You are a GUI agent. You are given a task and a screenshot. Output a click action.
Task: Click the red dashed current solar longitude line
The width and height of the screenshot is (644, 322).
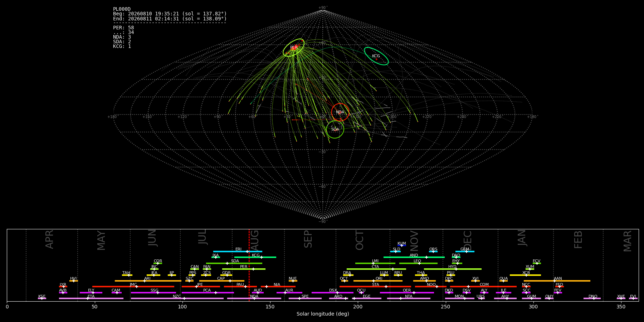pos(249,265)
